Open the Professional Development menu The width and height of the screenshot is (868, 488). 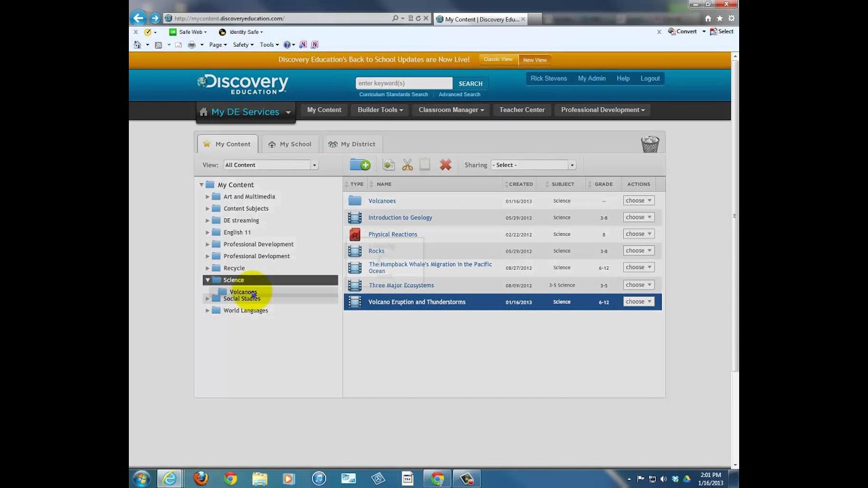tap(603, 110)
